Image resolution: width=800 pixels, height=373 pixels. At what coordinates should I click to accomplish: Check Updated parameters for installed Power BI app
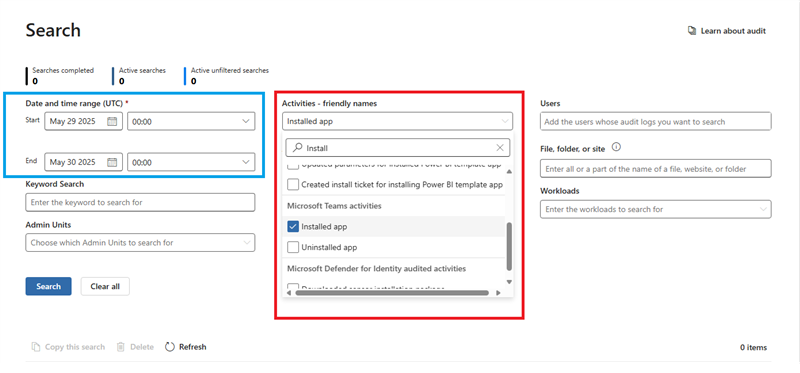pyautogui.click(x=293, y=166)
